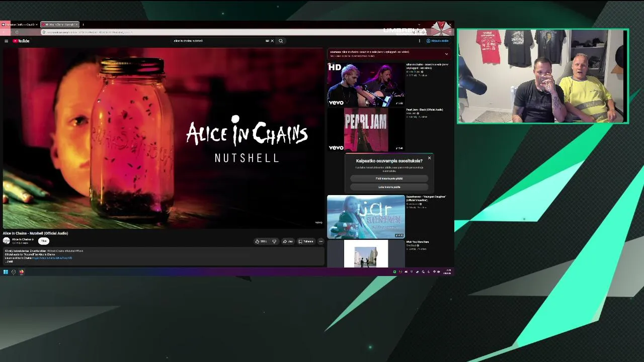The image size is (644, 362).
Task: Open the on-screen keyboard in the search box
Action: coord(267,41)
